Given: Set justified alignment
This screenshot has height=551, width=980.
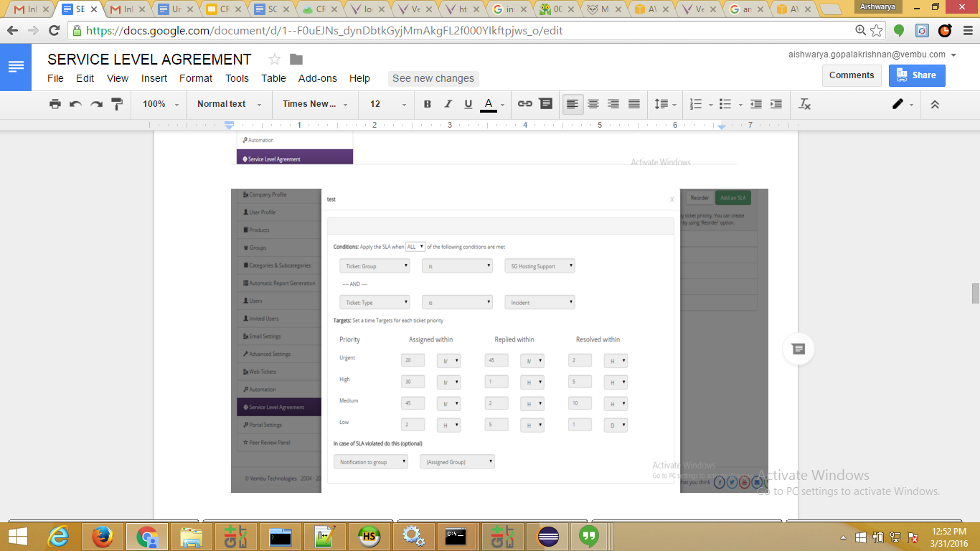Looking at the screenshot, I should click(634, 104).
